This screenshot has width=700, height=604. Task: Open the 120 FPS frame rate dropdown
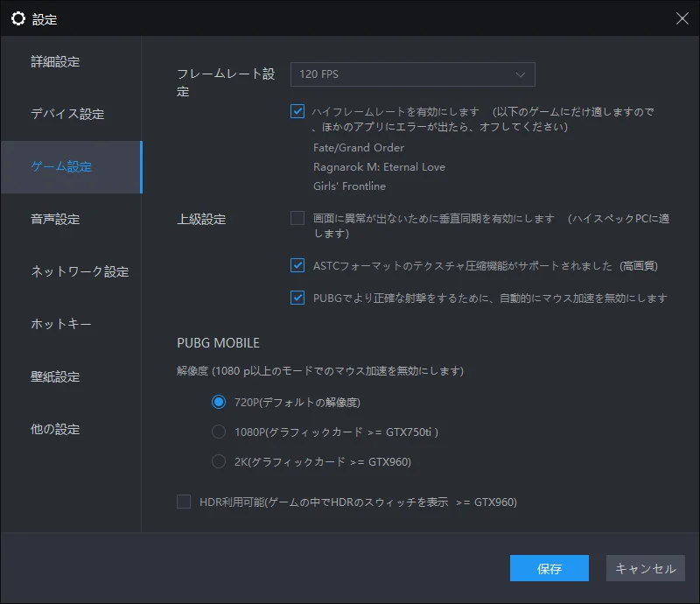tap(412, 74)
